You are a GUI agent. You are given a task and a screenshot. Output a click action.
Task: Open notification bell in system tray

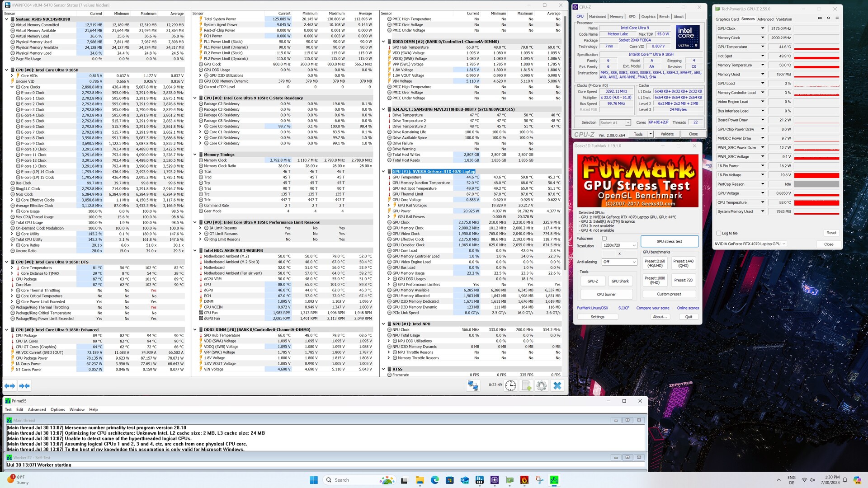click(x=844, y=480)
